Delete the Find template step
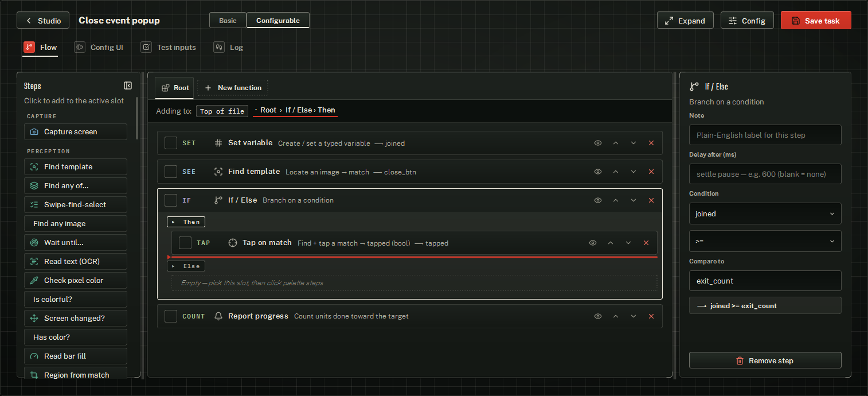The height and width of the screenshot is (396, 868). [651, 172]
